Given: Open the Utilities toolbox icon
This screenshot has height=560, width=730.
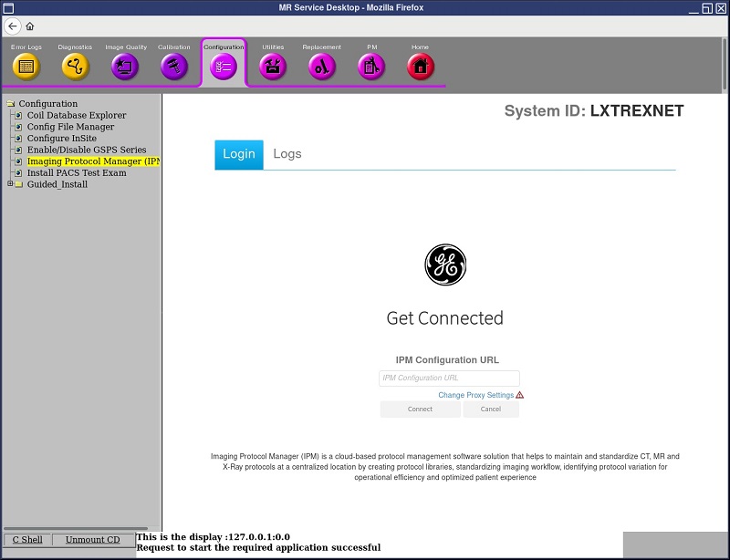Looking at the screenshot, I should 273,66.
